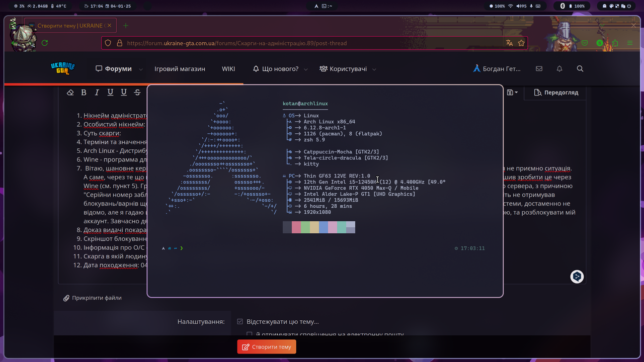Viewport: 644px width, 362px height.
Task: Uncheck 'Відстежувати цю тему...' checkbox
Action: point(240,322)
